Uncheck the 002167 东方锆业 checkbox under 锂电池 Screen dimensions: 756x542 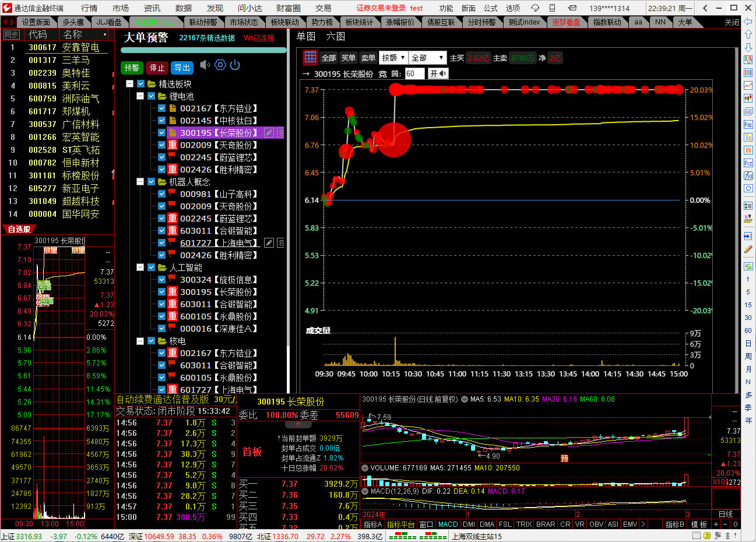162,108
